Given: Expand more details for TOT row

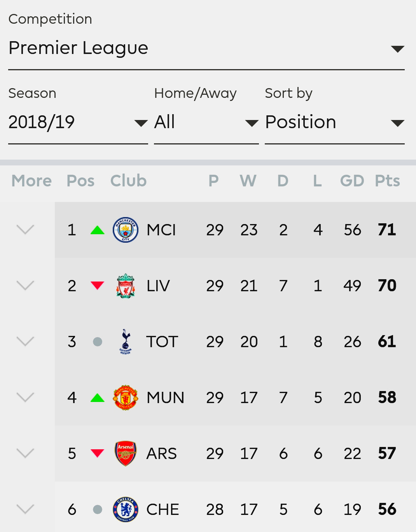Looking at the screenshot, I should (x=26, y=342).
